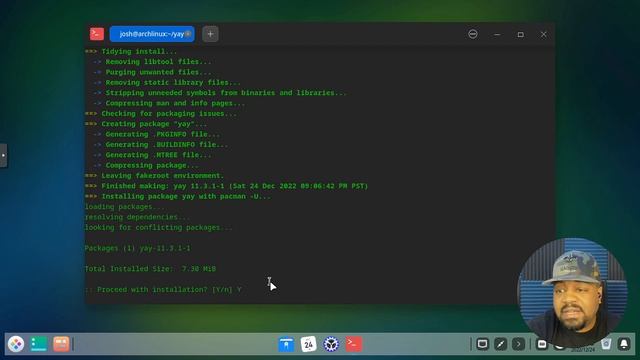The height and width of the screenshot is (360, 640).
Task: Click the 'Removing static library files...' line
Action: pyautogui.click(x=167, y=82)
